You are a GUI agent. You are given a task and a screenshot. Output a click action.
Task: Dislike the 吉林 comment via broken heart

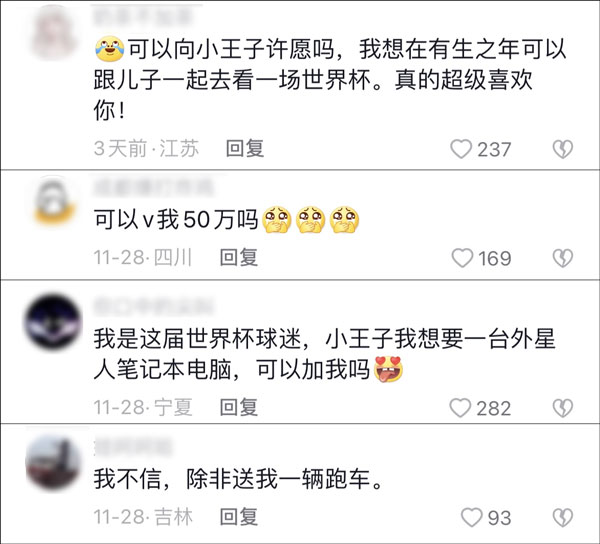[563, 517]
